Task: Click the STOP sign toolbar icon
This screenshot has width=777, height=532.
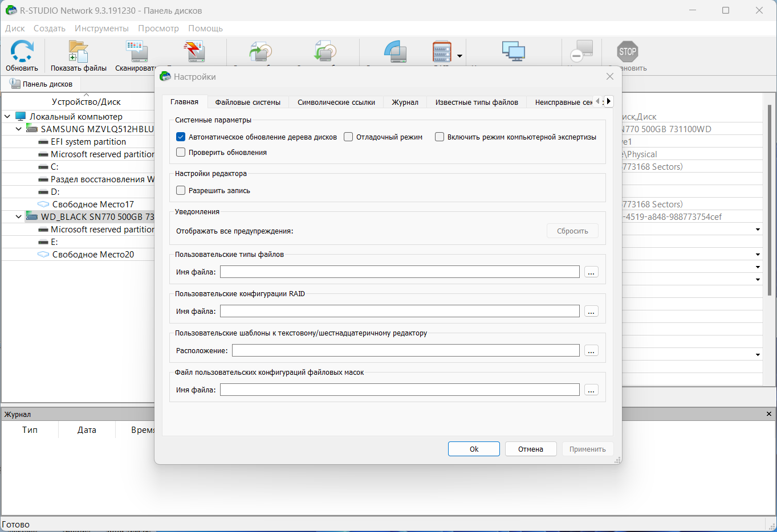Action: [628, 51]
